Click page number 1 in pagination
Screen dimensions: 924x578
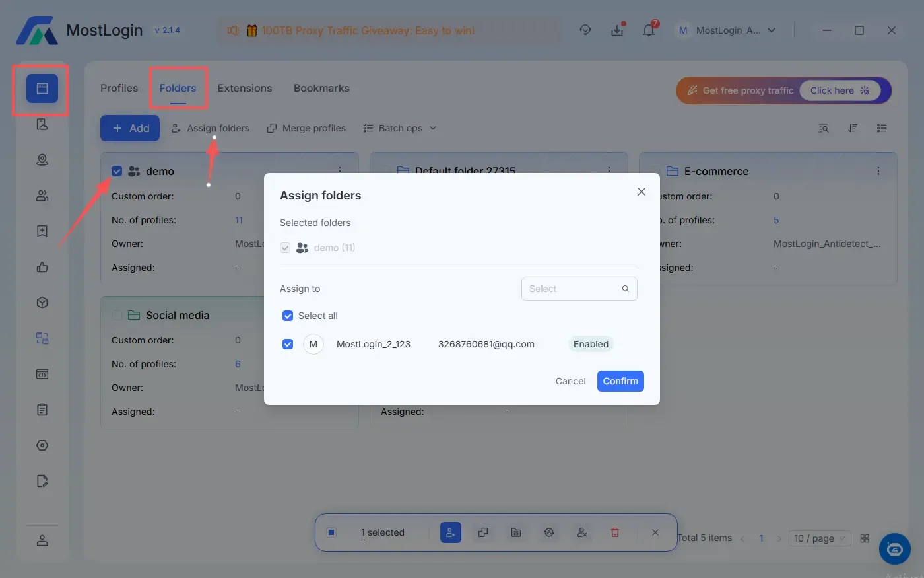(x=761, y=538)
